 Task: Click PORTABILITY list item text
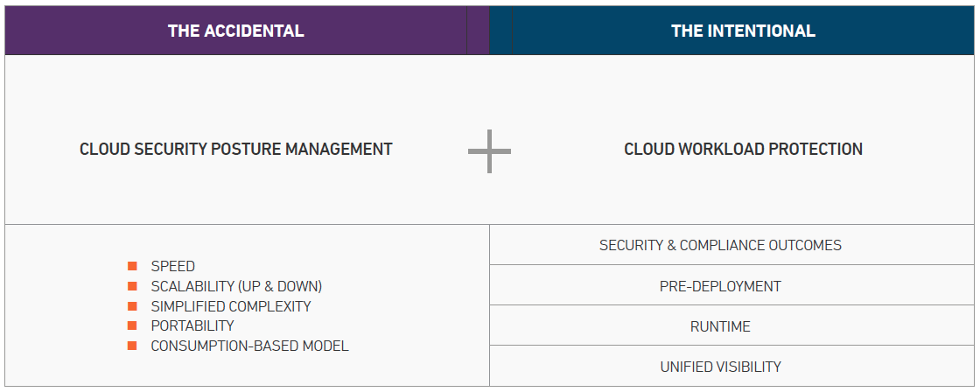pyautogui.click(x=192, y=325)
